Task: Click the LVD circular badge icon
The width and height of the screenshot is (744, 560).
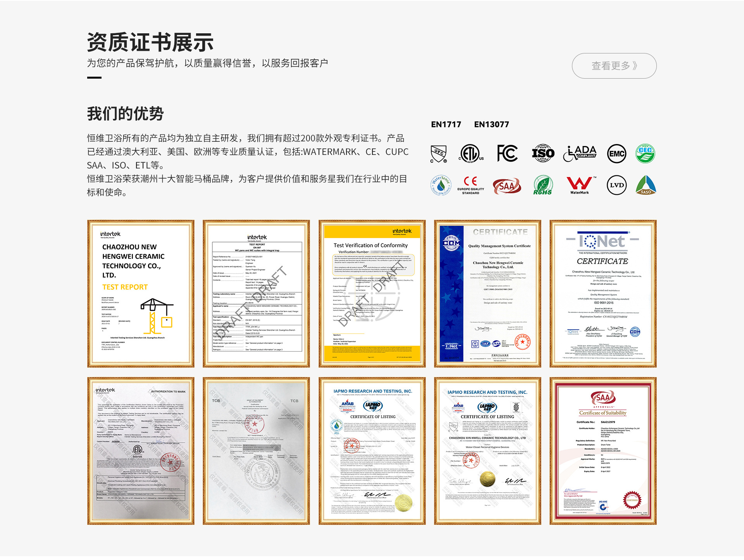Action: tap(617, 185)
